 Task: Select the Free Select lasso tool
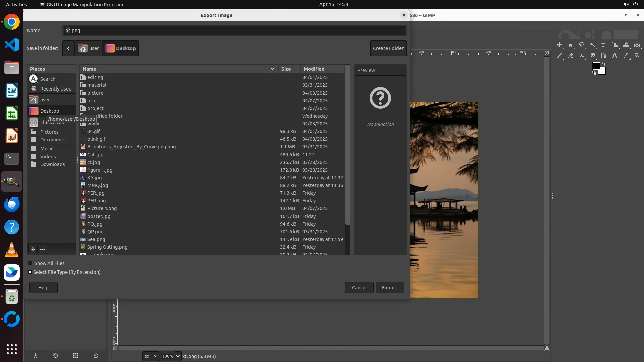click(x=582, y=45)
